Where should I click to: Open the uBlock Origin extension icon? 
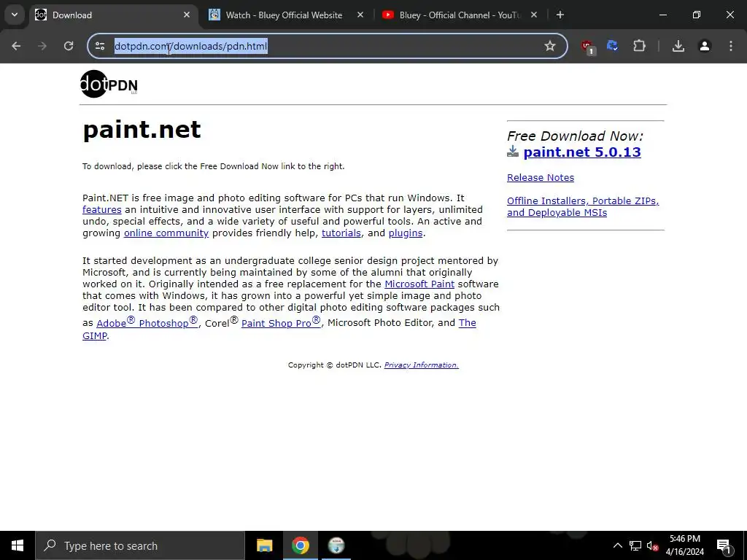[587, 47]
